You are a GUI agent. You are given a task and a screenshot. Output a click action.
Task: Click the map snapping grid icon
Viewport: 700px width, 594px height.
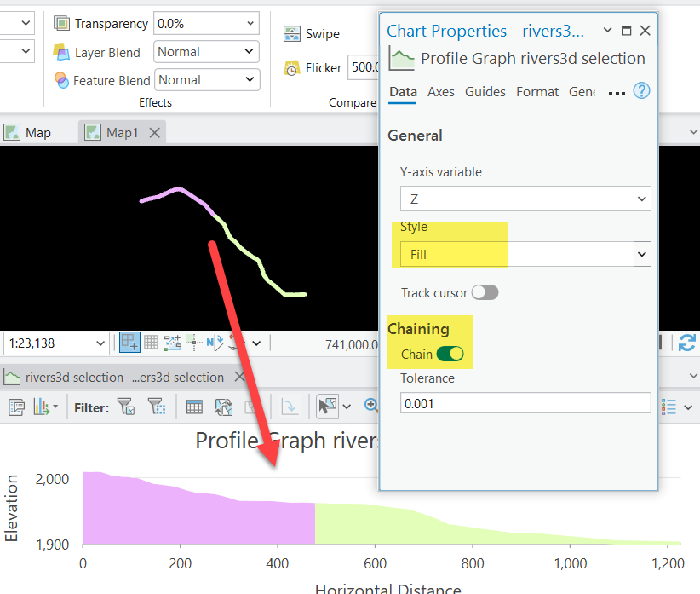(152, 343)
